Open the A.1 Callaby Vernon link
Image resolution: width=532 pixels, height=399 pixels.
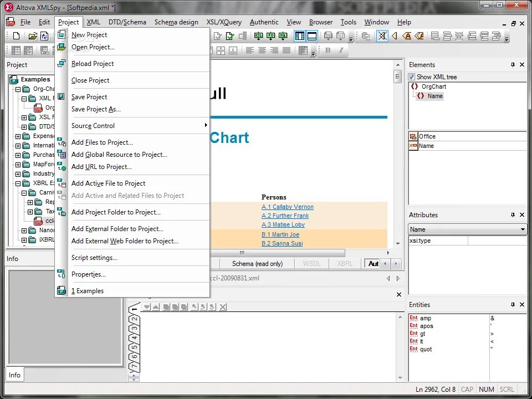(x=288, y=207)
